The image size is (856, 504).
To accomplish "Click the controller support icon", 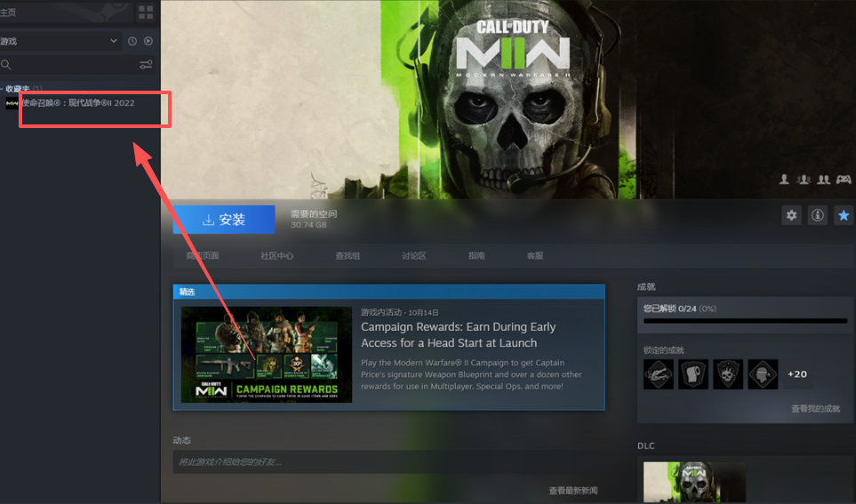I will click(844, 180).
